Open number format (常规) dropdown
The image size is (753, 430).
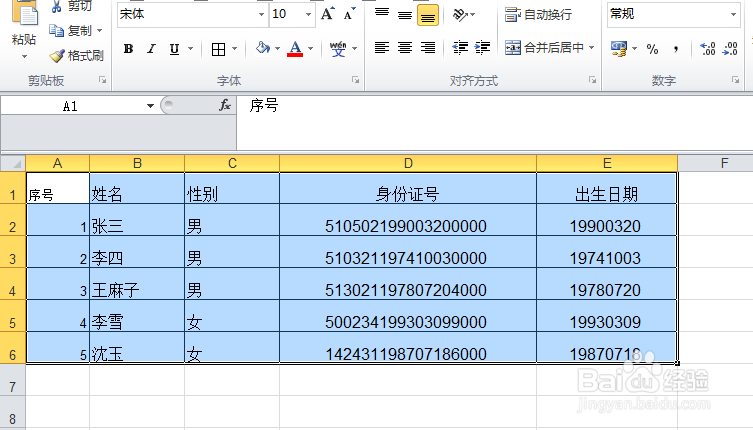point(733,14)
